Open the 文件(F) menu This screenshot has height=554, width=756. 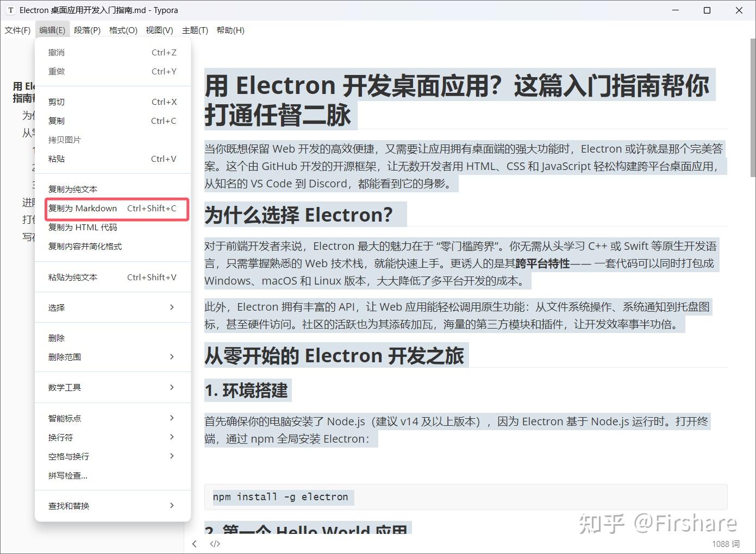coord(17,30)
